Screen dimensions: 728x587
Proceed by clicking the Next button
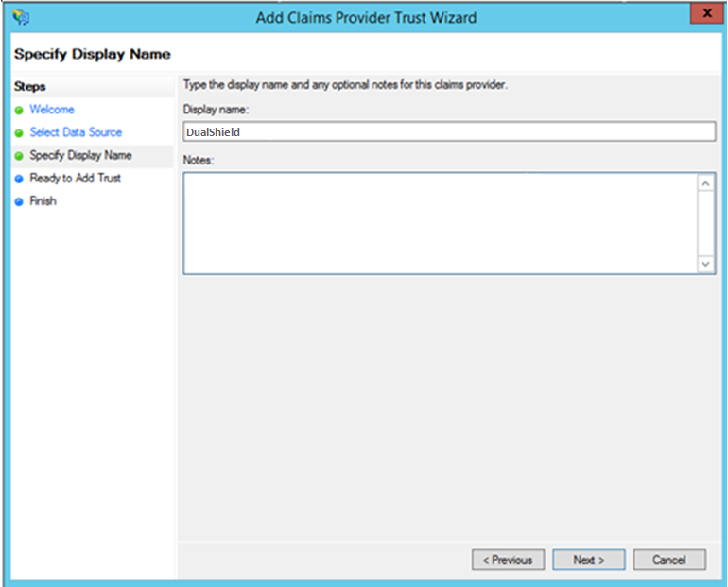coord(588,560)
